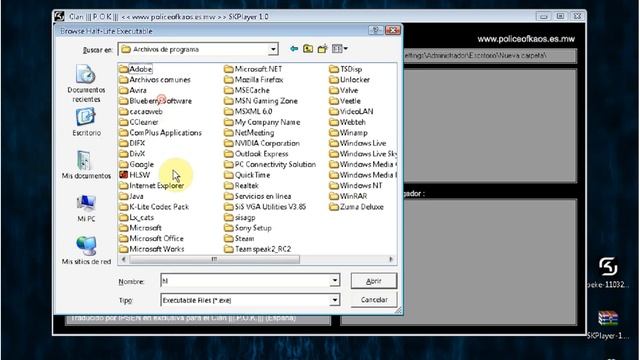The image size is (640, 360).
Task: Click the Abrir button
Action: [x=373, y=281]
